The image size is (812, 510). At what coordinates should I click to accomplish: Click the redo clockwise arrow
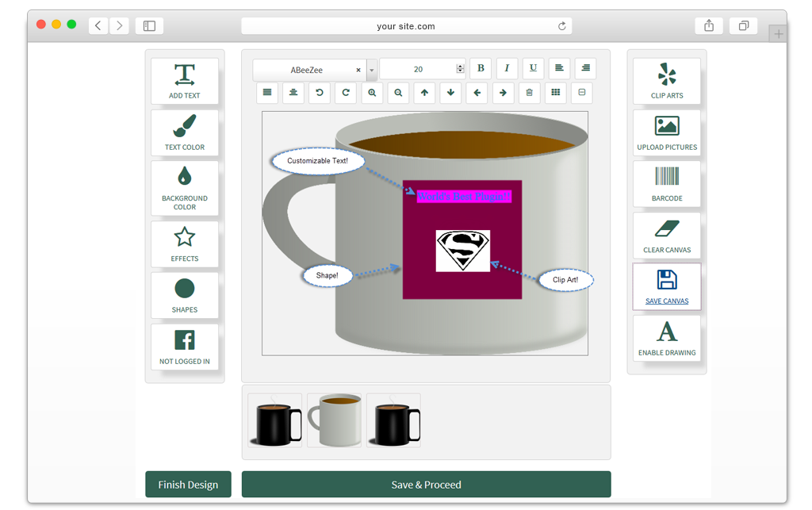[x=346, y=92]
